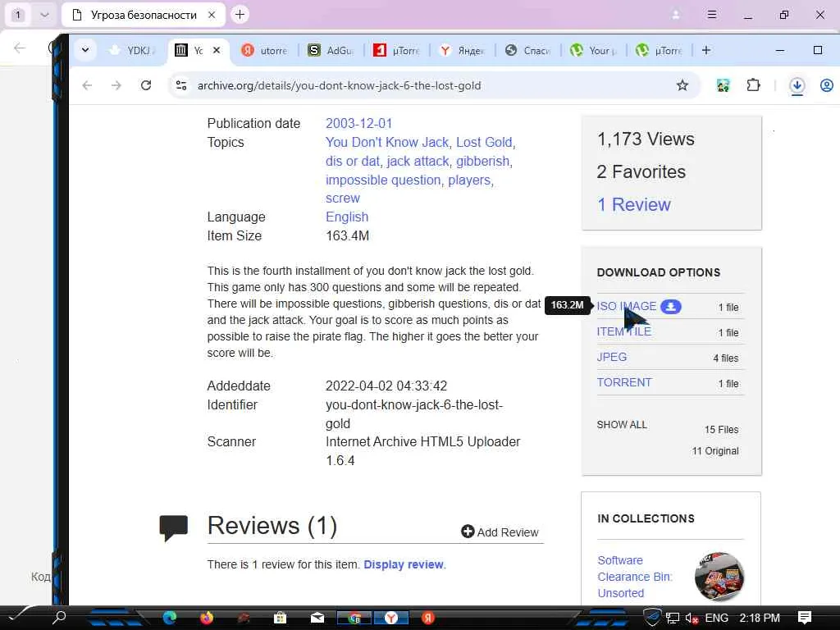Open the Lost Gold topic link

tap(484, 143)
